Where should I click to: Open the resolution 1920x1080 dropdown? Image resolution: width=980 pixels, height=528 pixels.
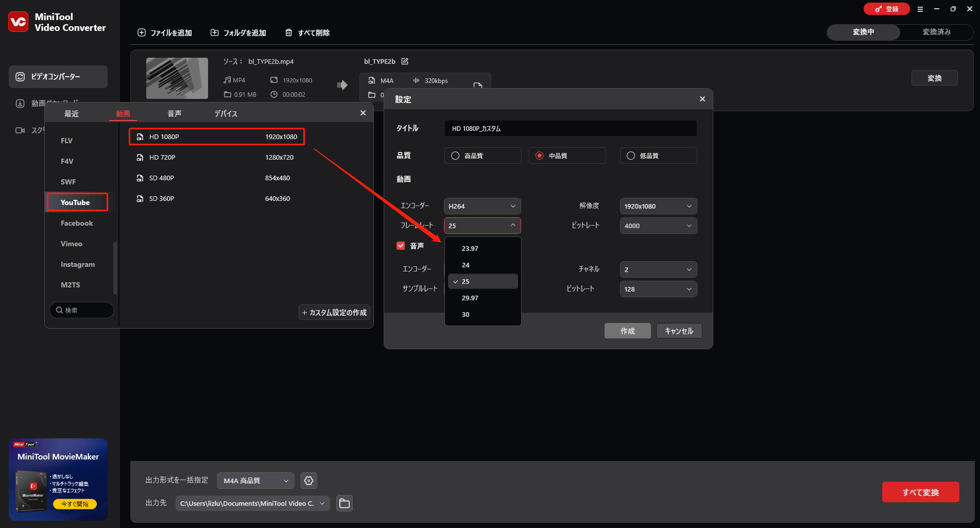(659, 206)
